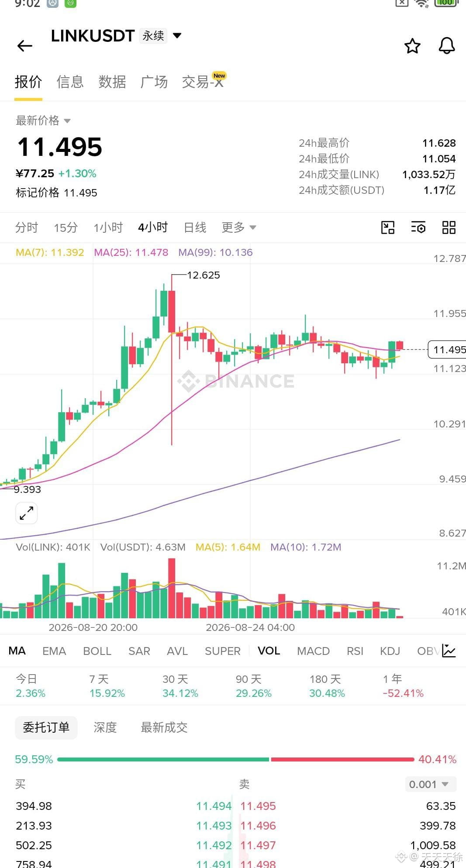Open the 深度 depth tab
The width and height of the screenshot is (466, 868).
pyautogui.click(x=105, y=727)
